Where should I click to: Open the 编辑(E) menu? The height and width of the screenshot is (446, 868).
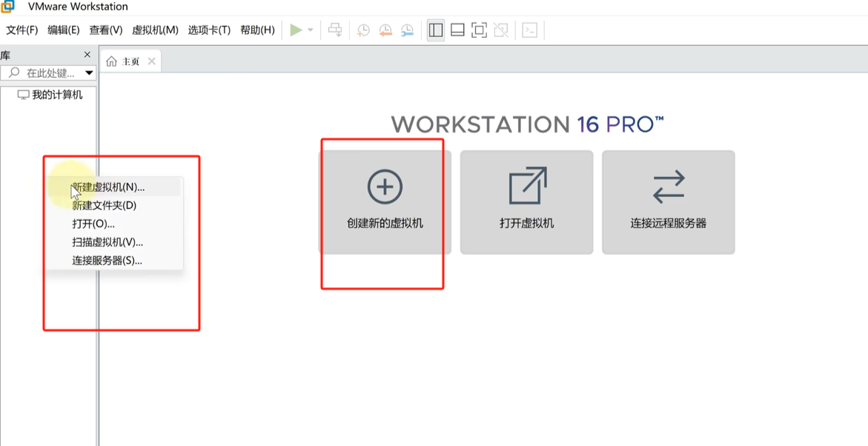point(64,30)
